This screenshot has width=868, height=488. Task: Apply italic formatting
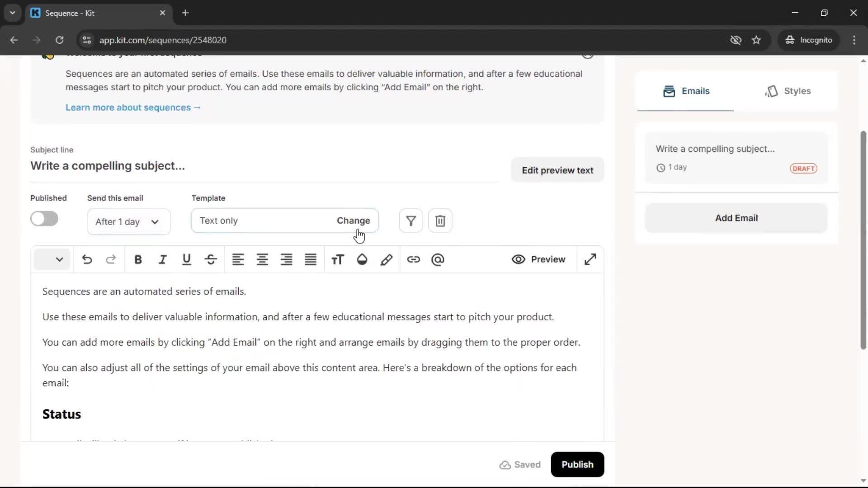click(x=162, y=259)
